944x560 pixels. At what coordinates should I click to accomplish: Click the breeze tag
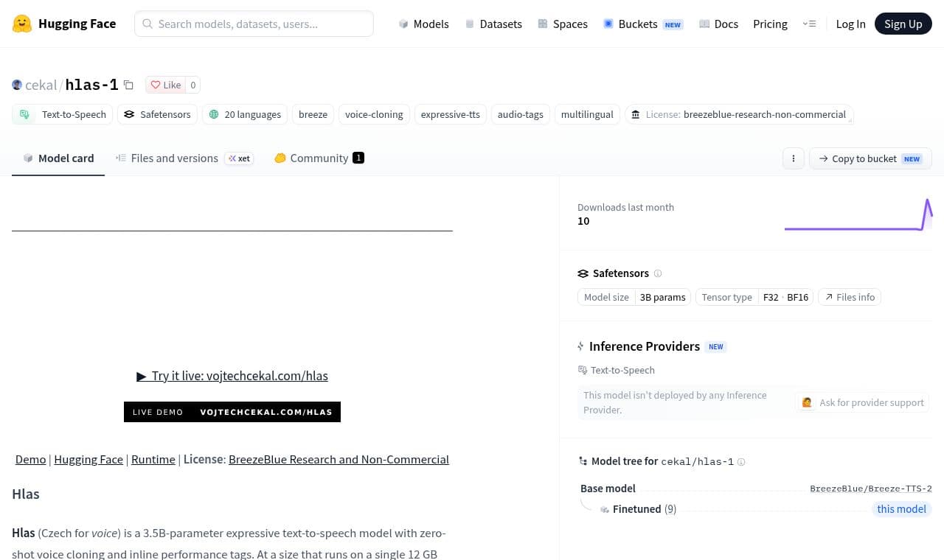tap(313, 114)
